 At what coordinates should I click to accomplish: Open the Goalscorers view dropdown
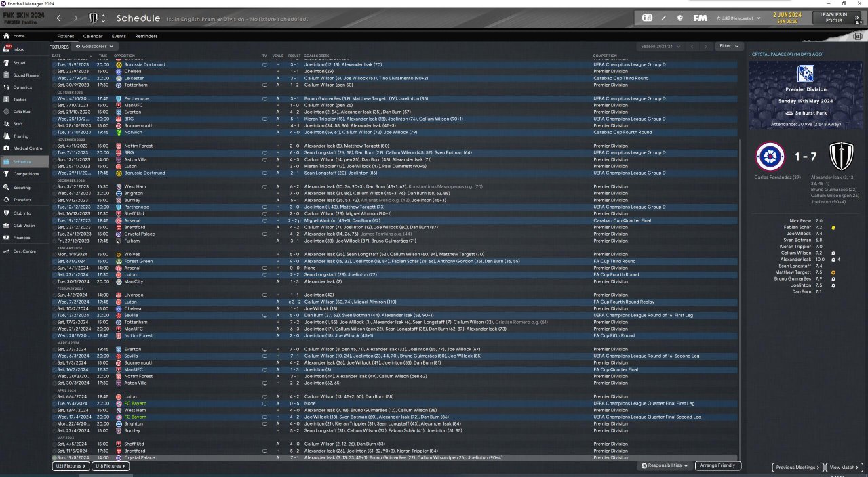[x=94, y=47]
